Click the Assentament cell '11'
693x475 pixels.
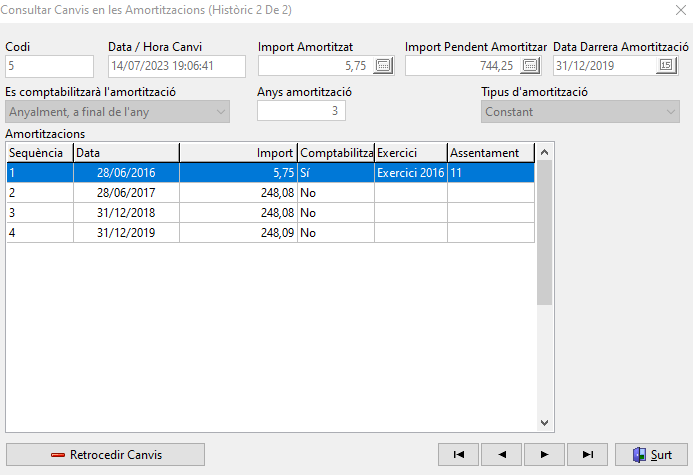(491, 173)
